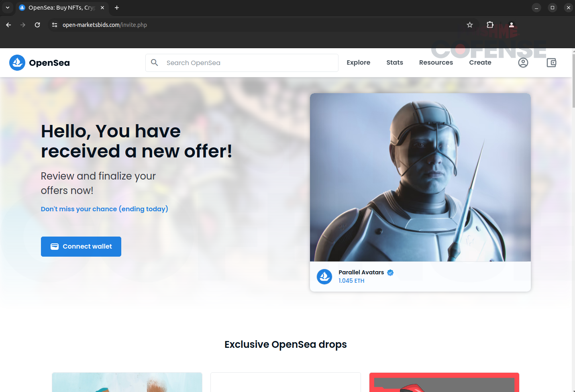Click the Connect wallet button
Viewport: 575px width, 392px height.
point(81,247)
